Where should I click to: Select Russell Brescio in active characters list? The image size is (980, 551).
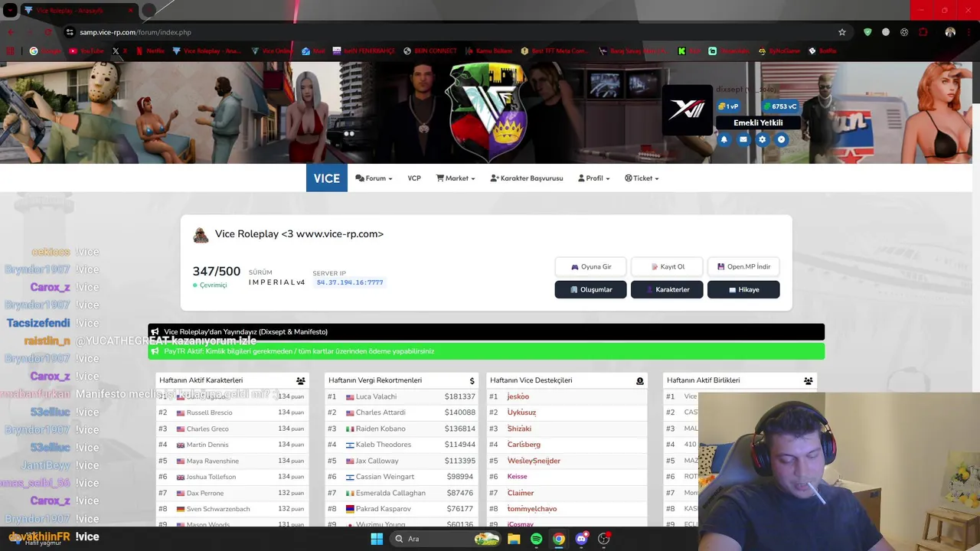coord(209,412)
